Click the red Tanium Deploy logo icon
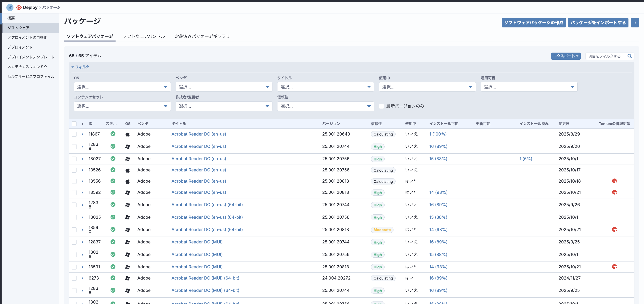This screenshot has width=644, height=304. pyautogui.click(x=19, y=8)
